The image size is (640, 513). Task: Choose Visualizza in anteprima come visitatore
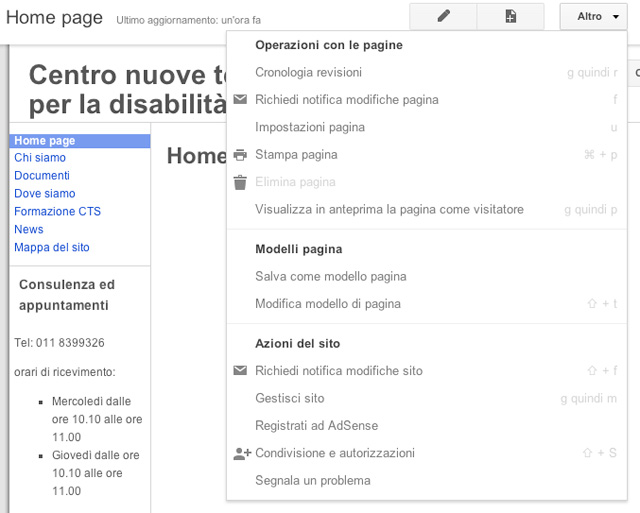(389, 210)
